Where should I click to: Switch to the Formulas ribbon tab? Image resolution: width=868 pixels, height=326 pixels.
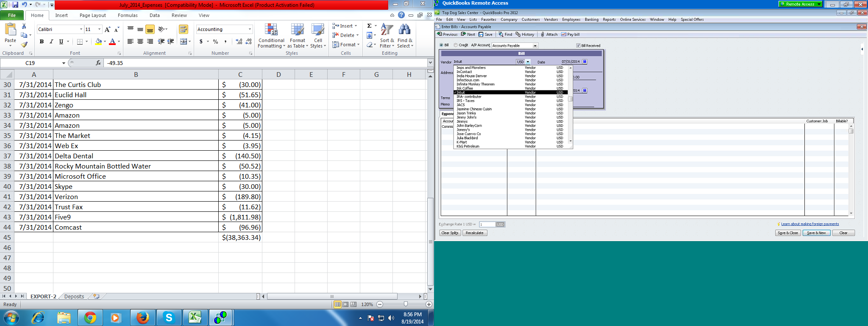(128, 15)
